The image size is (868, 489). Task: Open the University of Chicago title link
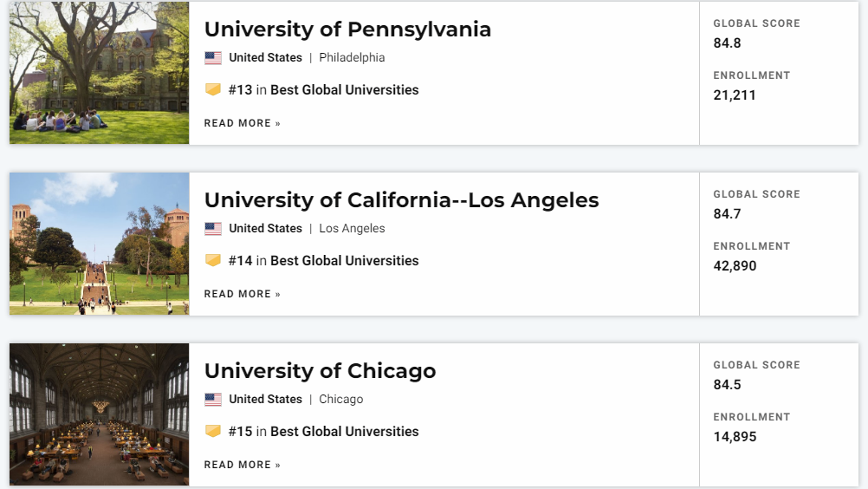pyautogui.click(x=320, y=371)
